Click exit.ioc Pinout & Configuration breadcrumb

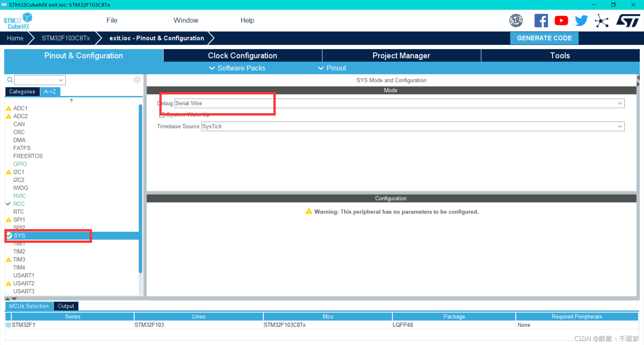(x=157, y=38)
